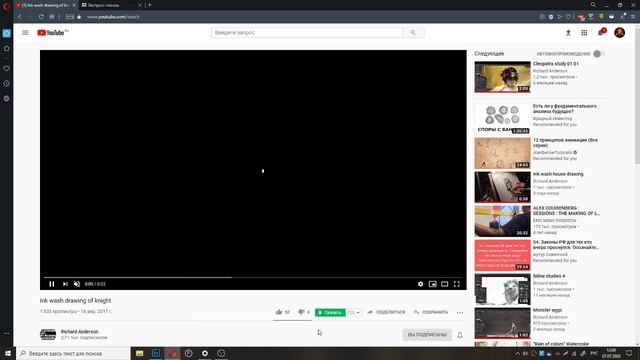Go to the YouTube home logo

(52, 33)
